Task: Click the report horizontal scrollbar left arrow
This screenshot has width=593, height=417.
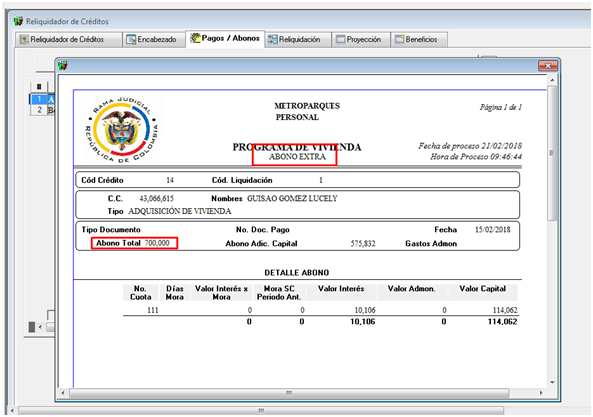Action: coord(63,393)
